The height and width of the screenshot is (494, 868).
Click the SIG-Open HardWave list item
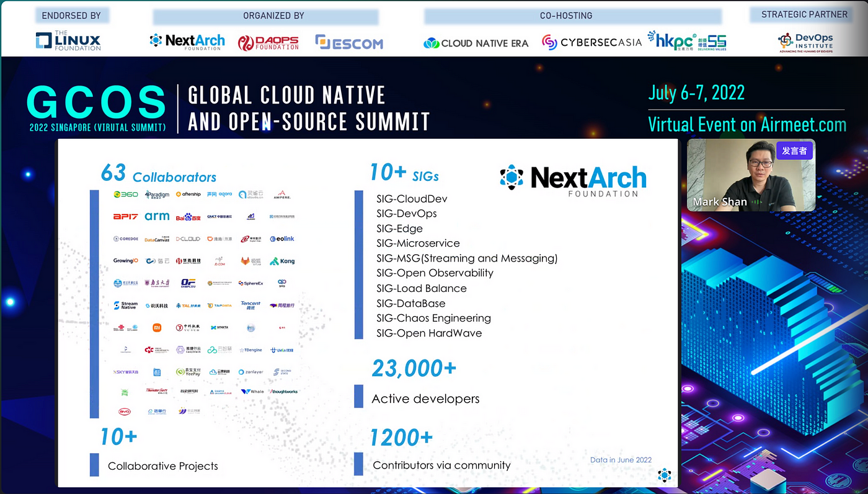429,333
